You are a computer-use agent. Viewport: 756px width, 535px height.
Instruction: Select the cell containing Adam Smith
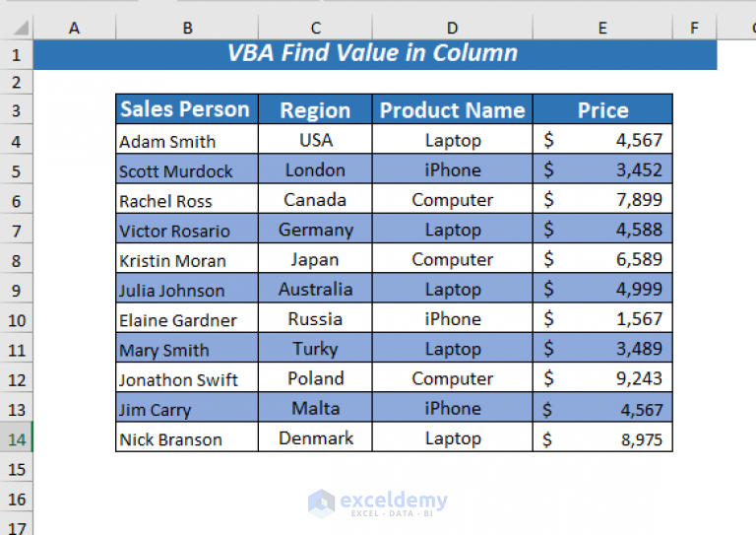point(187,139)
